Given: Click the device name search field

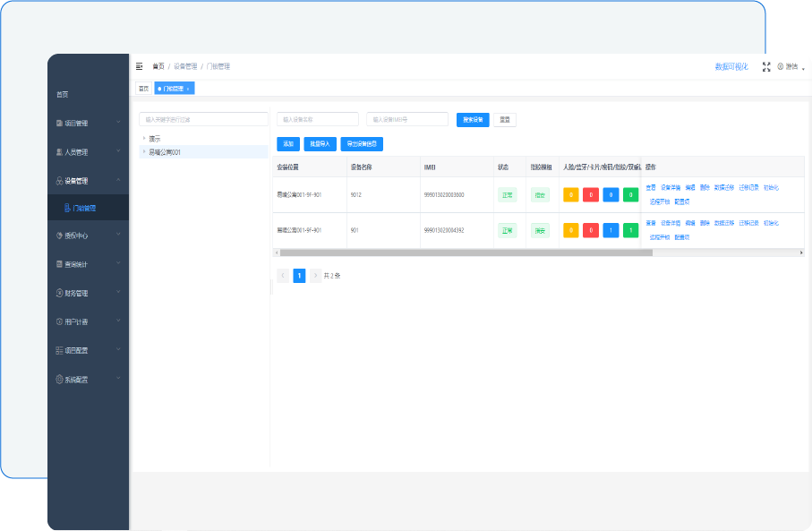Looking at the screenshot, I should (317, 119).
